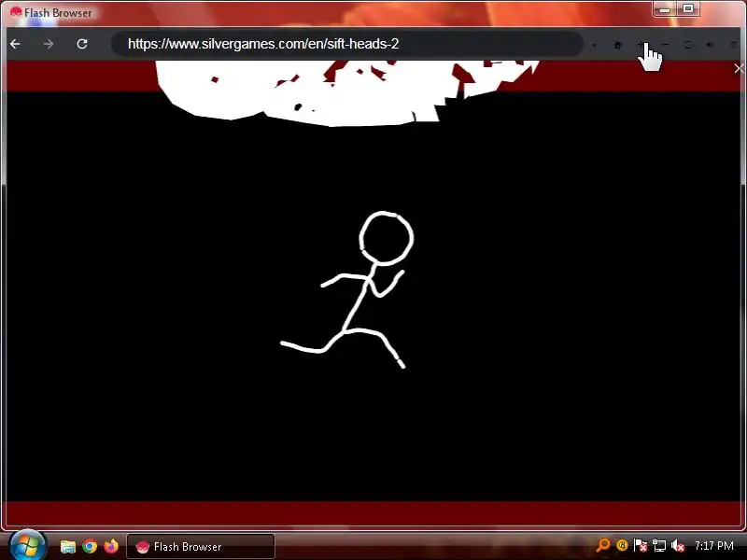This screenshot has height=560, width=747.
Task: Maximize the Flash Browser window
Action: tap(688, 9)
